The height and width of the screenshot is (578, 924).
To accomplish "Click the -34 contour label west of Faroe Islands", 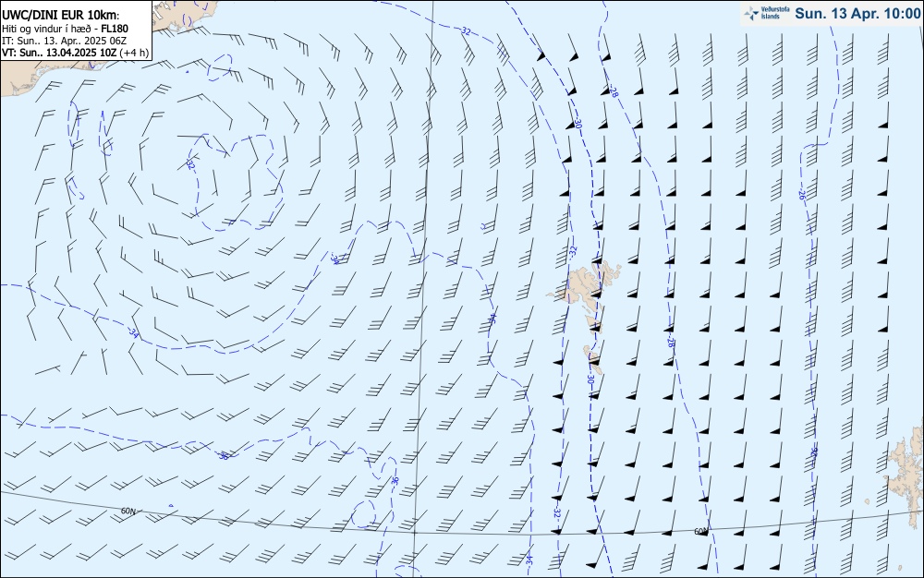I will 492,319.
